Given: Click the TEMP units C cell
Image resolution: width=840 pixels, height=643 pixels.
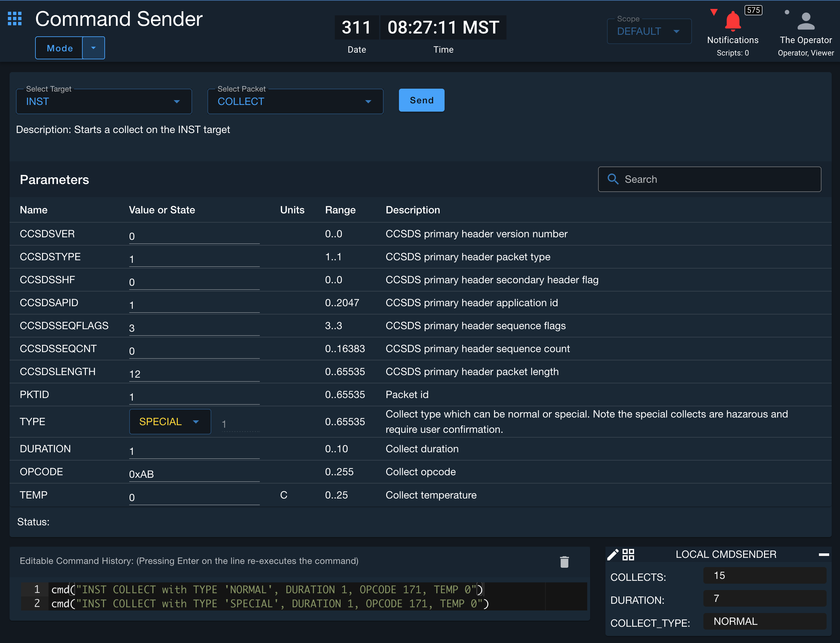Looking at the screenshot, I should [x=283, y=495].
